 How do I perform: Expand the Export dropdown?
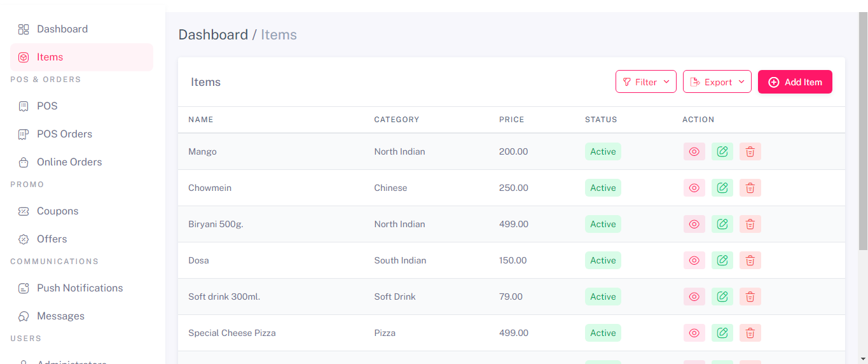pyautogui.click(x=717, y=81)
